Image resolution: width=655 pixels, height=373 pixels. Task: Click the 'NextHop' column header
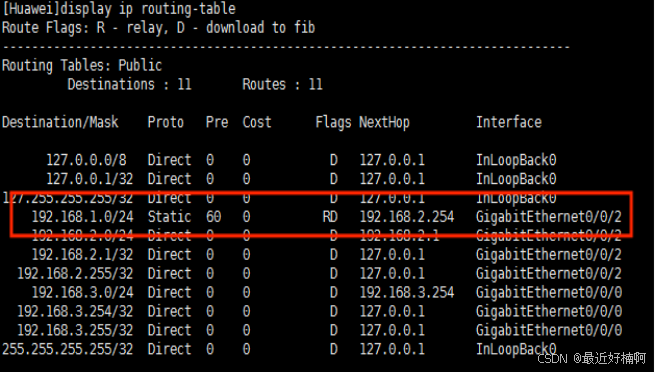coord(384,123)
